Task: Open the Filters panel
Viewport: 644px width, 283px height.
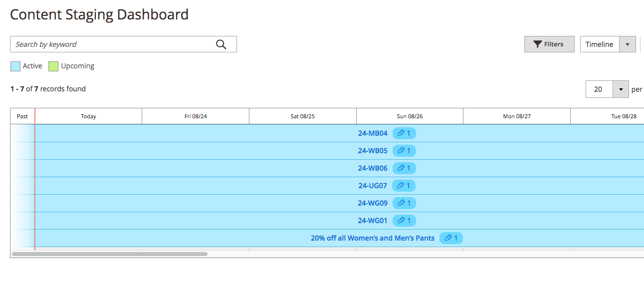Action: (x=549, y=44)
